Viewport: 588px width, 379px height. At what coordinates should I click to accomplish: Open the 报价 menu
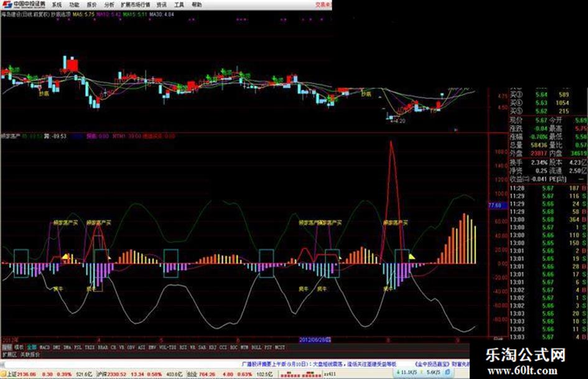tap(92, 5)
